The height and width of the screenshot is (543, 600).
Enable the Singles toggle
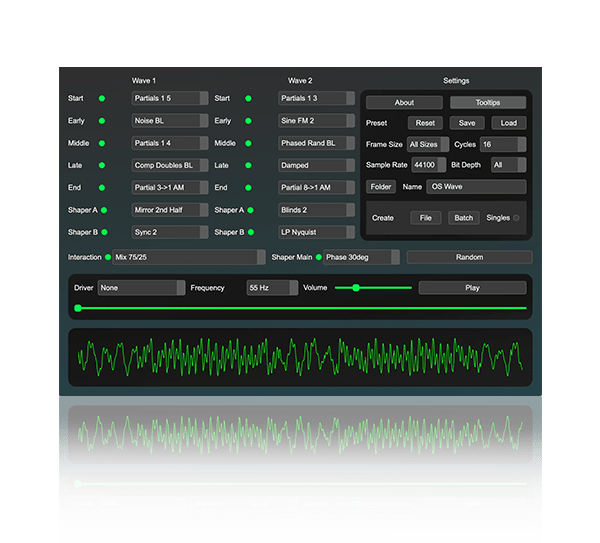(x=517, y=217)
